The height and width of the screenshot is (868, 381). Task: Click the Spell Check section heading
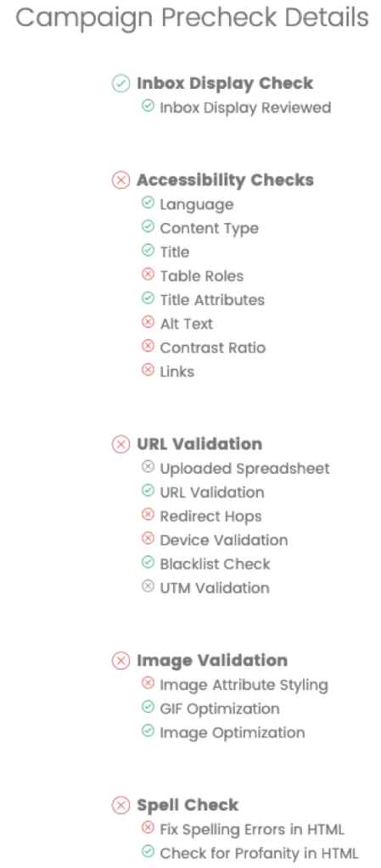click(188, 805)
